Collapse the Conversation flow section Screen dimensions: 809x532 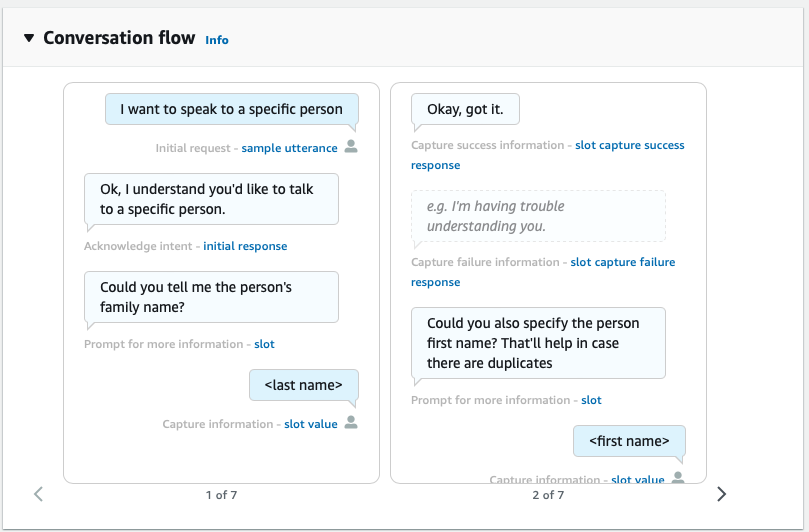(x=28, y=39)
